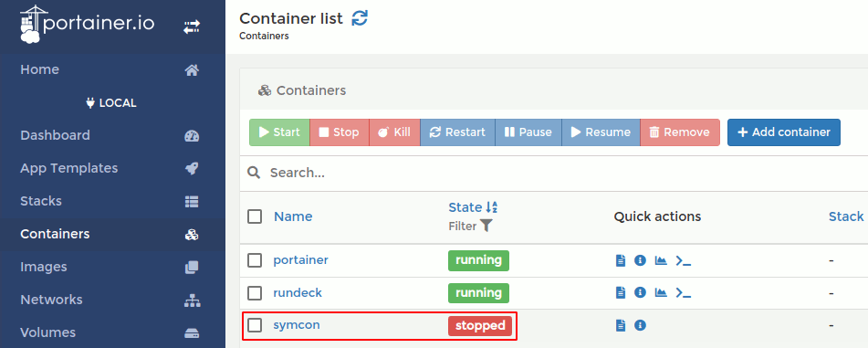The height and width of the screenshot is (348, 868).
Task: Click the Volumes drive icon
Action: pyautogui.click(x=192, y=333)
